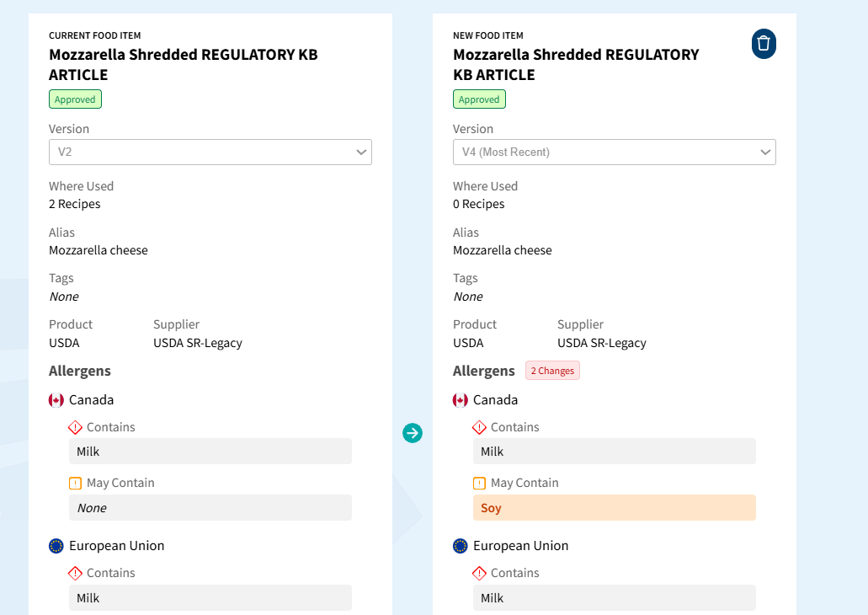
Task: Select the highlighted Soy allergen field
Action: [x=614, y=508]
